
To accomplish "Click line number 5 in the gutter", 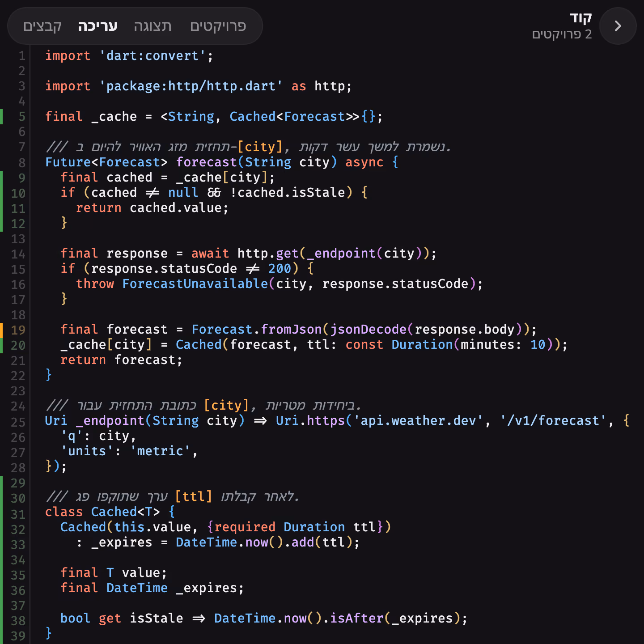I will [x=21, y=117].
